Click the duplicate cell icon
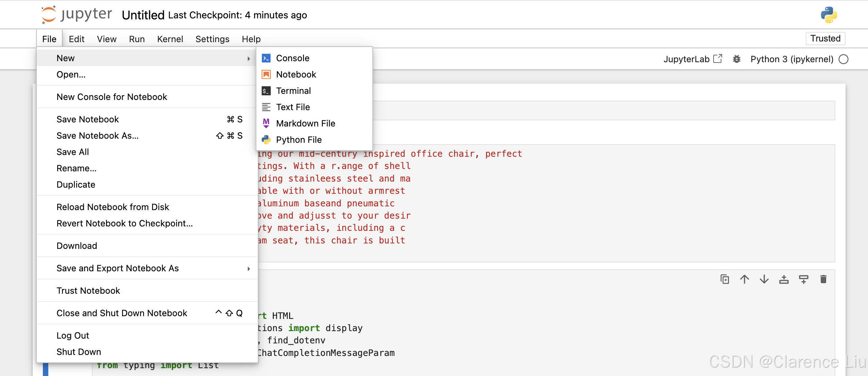The height and width of the screenshot is (376, 868). (724, 279)
